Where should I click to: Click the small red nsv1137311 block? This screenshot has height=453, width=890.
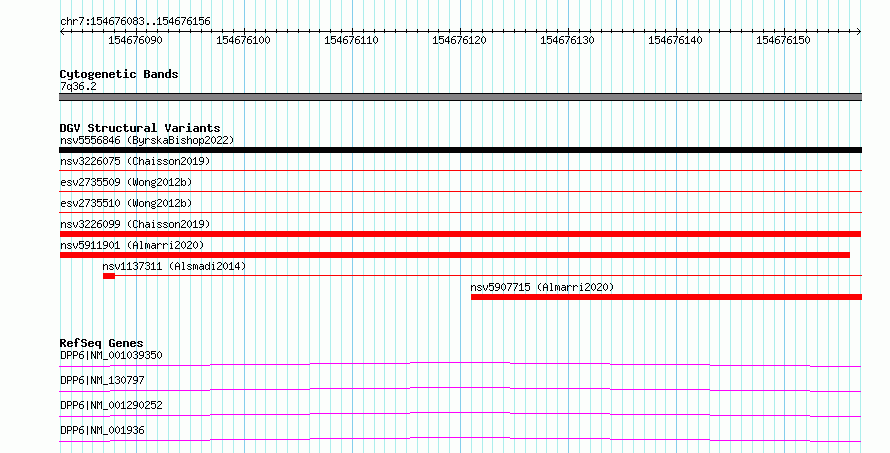(109, 276)
